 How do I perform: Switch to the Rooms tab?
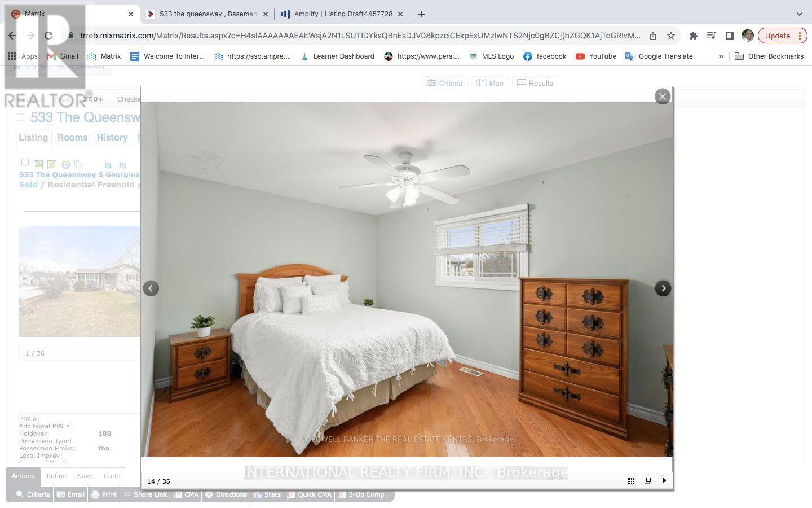coord(72,137)
